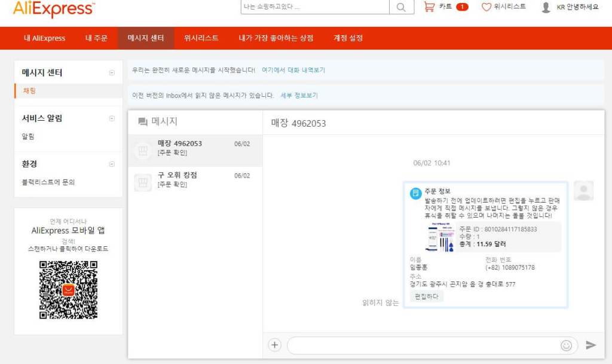Image resolution: width=612 pixels, height=364 pixels.
Task: Click the search magnifier icon
Action: 401,7
